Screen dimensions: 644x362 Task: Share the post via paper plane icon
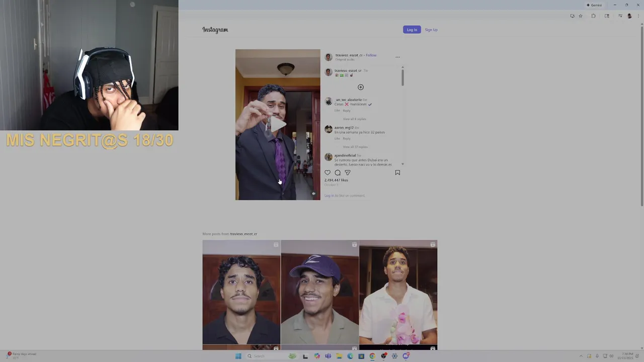348,172
